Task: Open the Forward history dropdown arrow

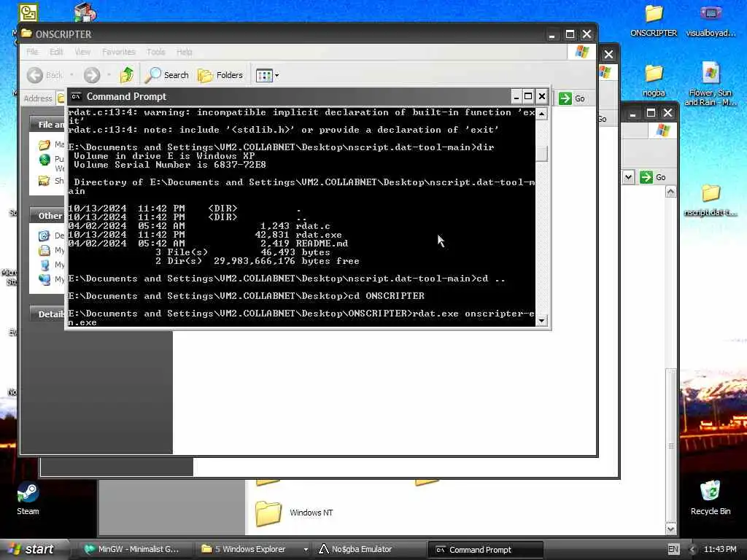Action: 109,75
